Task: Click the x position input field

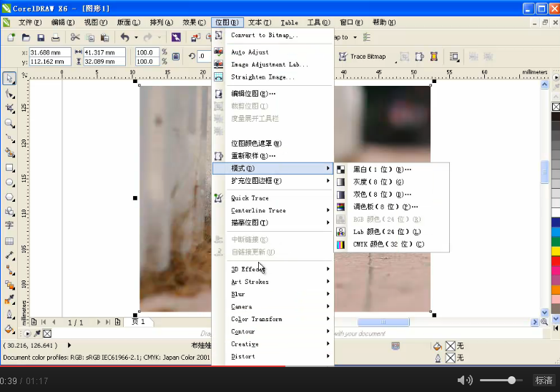Action: point(49,52)
